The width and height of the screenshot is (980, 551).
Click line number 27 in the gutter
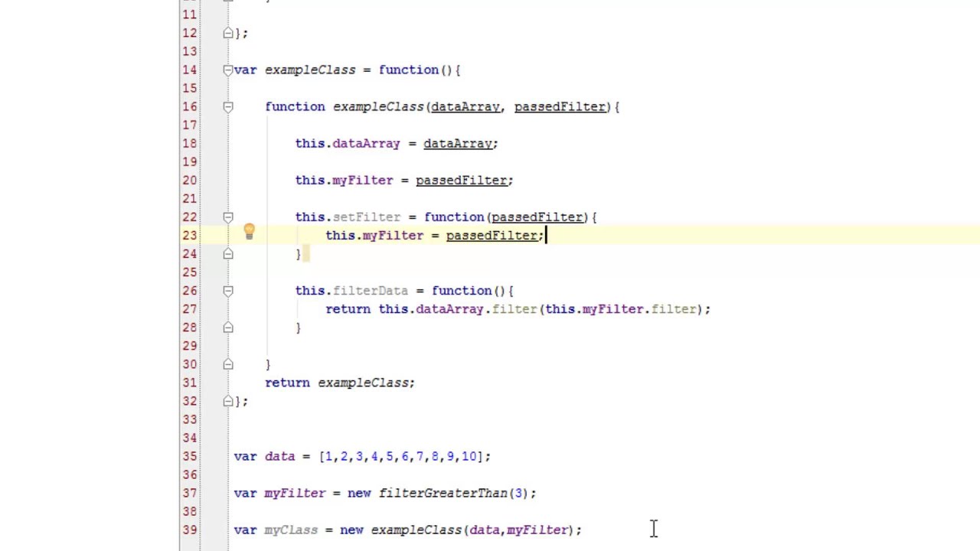coord(189,308)
